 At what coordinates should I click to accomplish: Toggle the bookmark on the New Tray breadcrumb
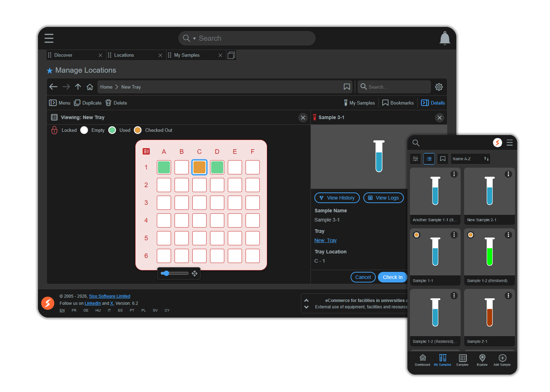click(347, 86)
